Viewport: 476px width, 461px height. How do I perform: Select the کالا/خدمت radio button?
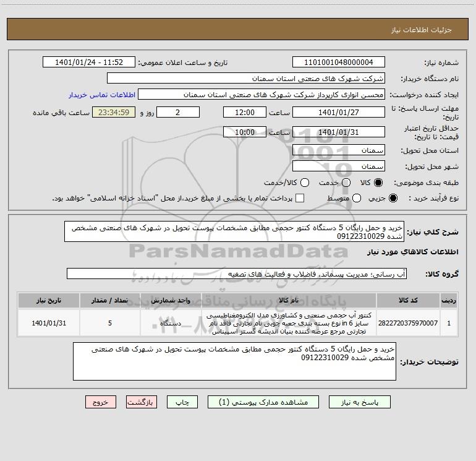point(305,183)
